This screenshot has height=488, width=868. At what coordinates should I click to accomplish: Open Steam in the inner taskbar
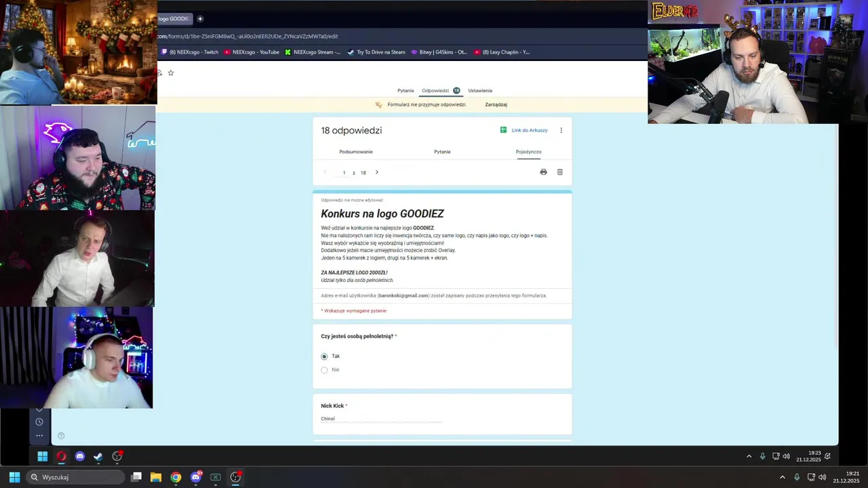[x=98, y=456]
